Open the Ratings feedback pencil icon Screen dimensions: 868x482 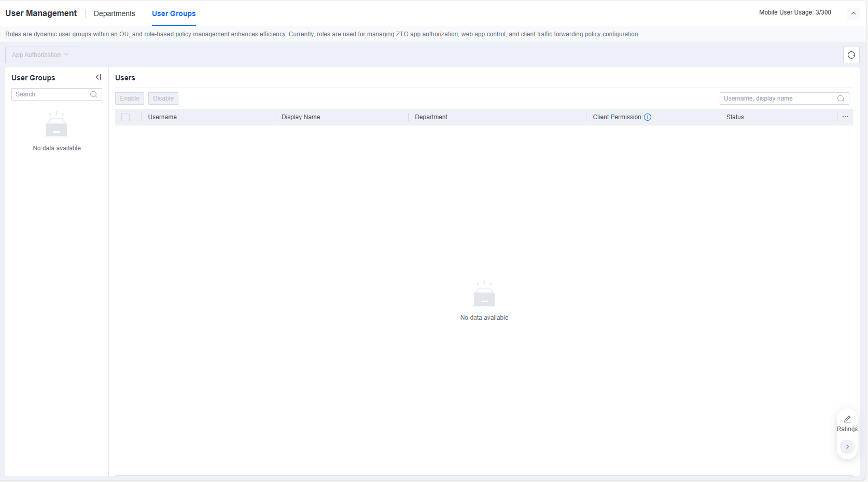pos(847,419)
